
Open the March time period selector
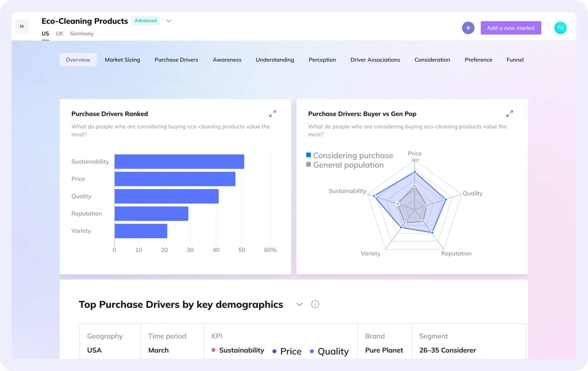point(158,350)
